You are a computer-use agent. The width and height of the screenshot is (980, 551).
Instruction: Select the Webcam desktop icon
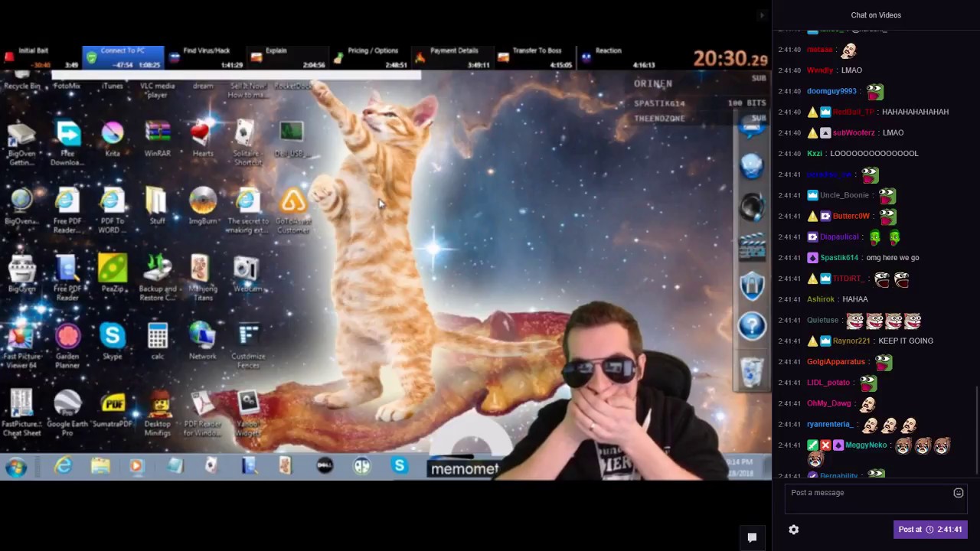click(x=247, y=273)
